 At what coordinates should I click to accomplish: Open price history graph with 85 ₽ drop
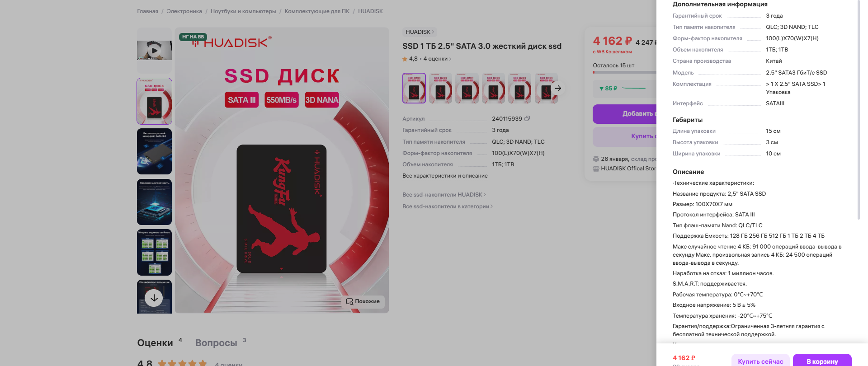624,89
